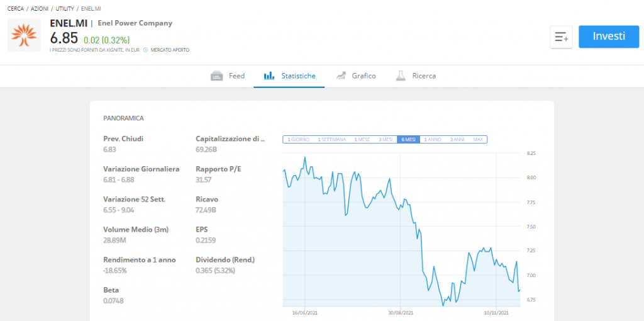The width and height of the screenshot is (644, 321).
Task: Click the Ricavo value 72.49B
Action: tap(206, 210)
